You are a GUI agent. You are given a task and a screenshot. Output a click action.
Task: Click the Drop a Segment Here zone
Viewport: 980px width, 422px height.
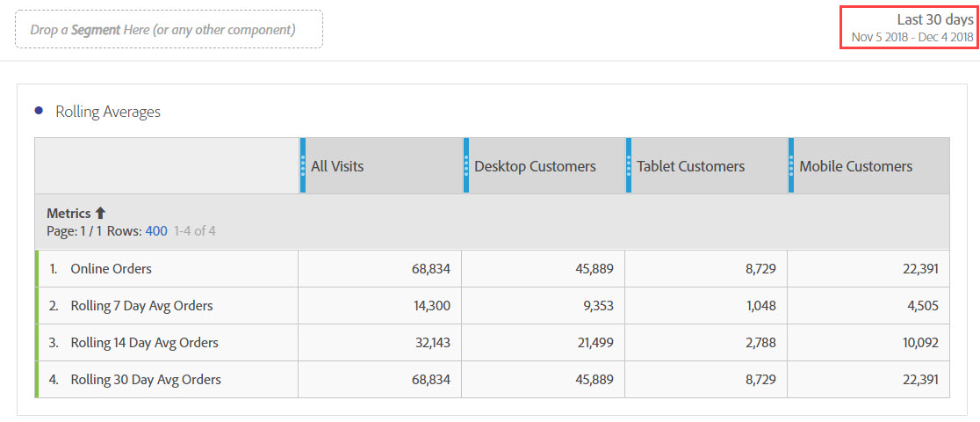click(x=169, y=29)
